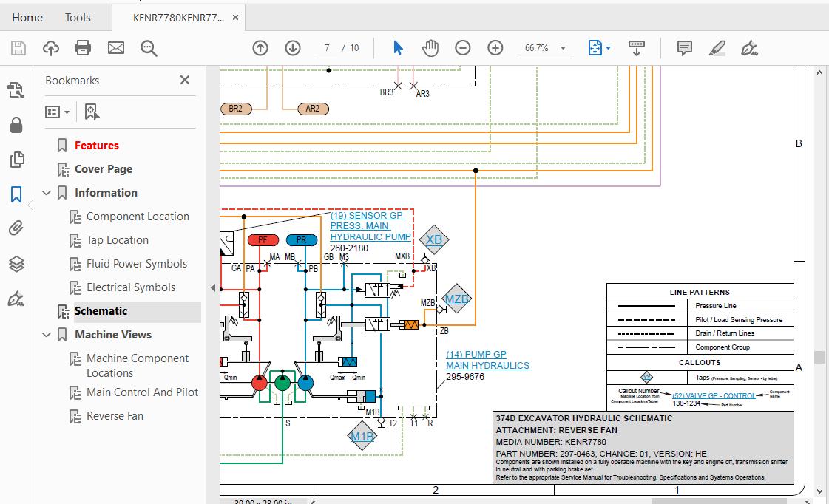Open the fit page options dropdown arrow

point(608,48)
